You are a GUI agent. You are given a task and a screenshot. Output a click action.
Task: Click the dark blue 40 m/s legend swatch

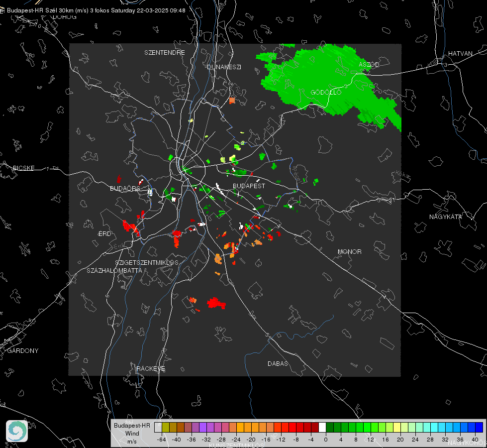479,427
